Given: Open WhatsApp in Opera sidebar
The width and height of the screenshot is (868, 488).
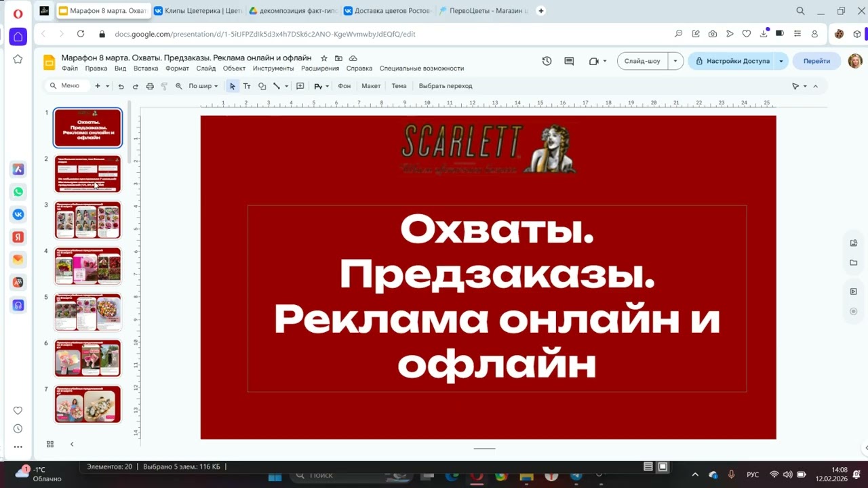Looking at the screenshot, I should [x=18, y=192].
